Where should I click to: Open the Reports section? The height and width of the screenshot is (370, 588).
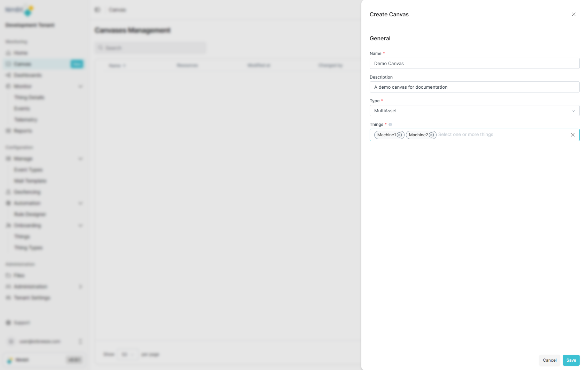coord(23,131)
